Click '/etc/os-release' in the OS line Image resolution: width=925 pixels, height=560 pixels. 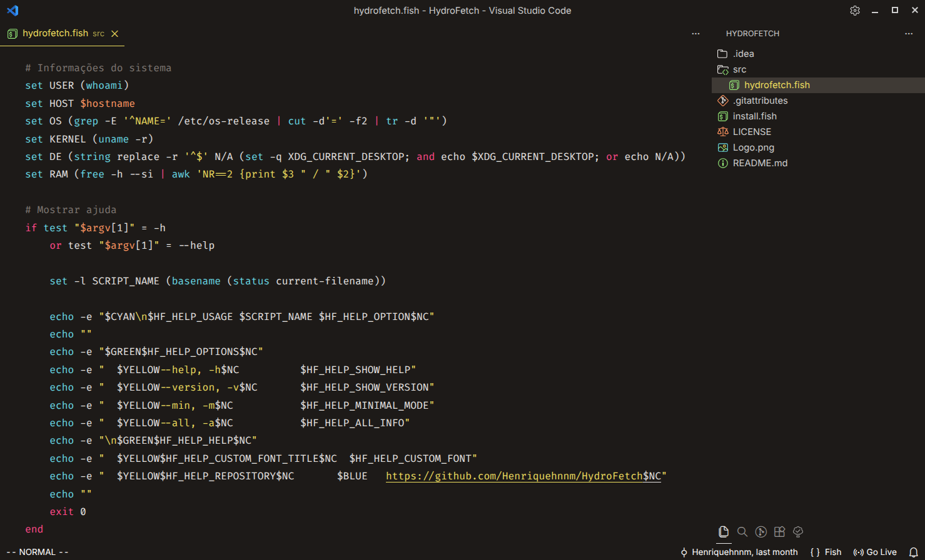tap(224, 121)
